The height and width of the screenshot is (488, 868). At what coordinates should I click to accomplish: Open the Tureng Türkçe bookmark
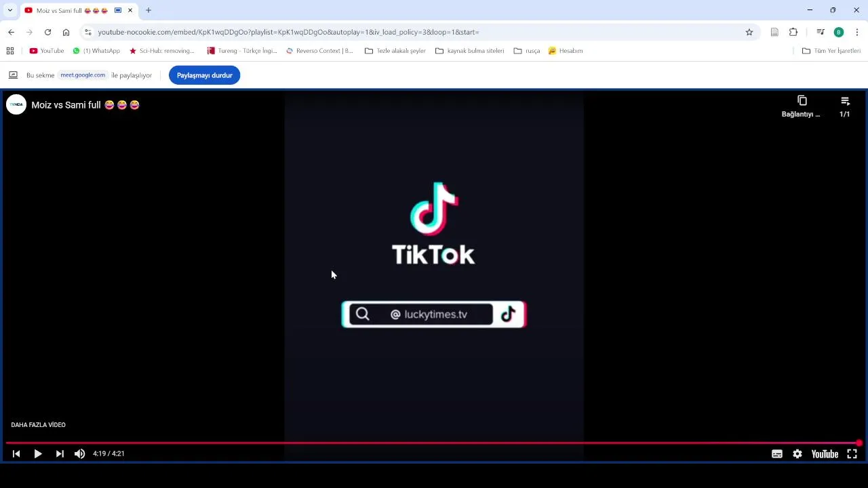(x=242, y=51)
